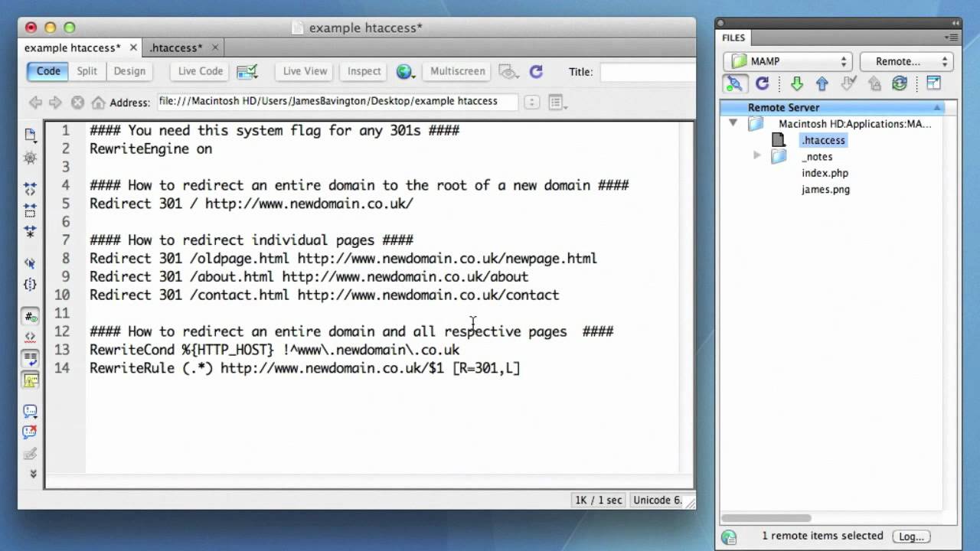This screenshot has height=551, width=980.
Task: Click the Log... button
Action: point(911,536)
